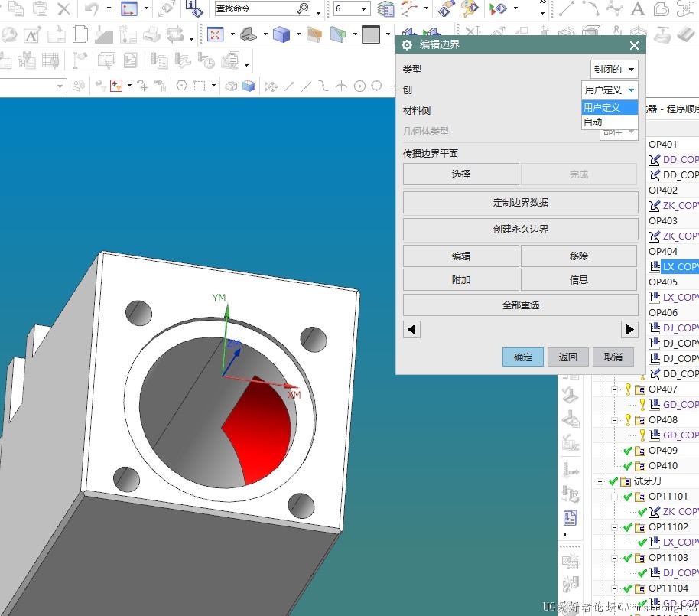Click the object information icon
Image resolution: width=699 pixels, height=616 pixels.
194,8
